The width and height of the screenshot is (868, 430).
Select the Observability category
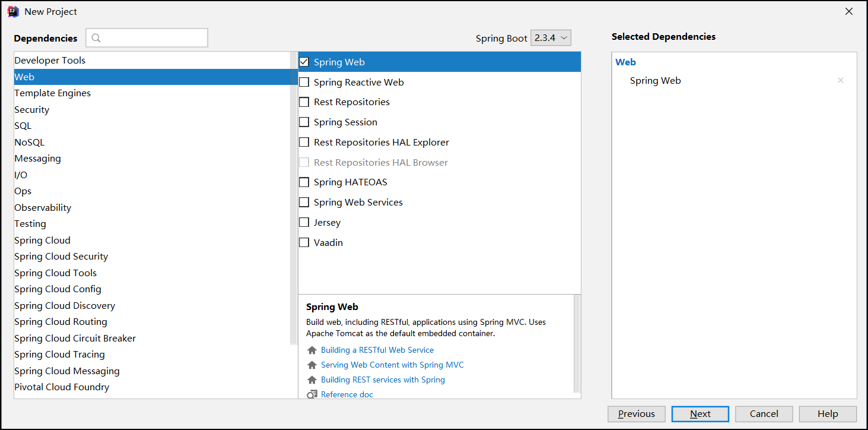click(x=152, y=208)
